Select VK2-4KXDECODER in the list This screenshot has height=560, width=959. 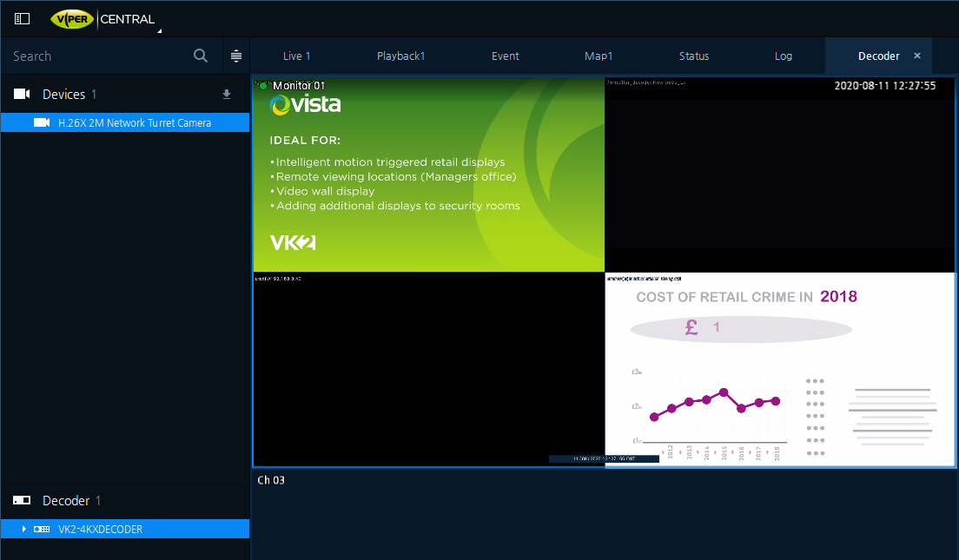click(x=125, y=529)
